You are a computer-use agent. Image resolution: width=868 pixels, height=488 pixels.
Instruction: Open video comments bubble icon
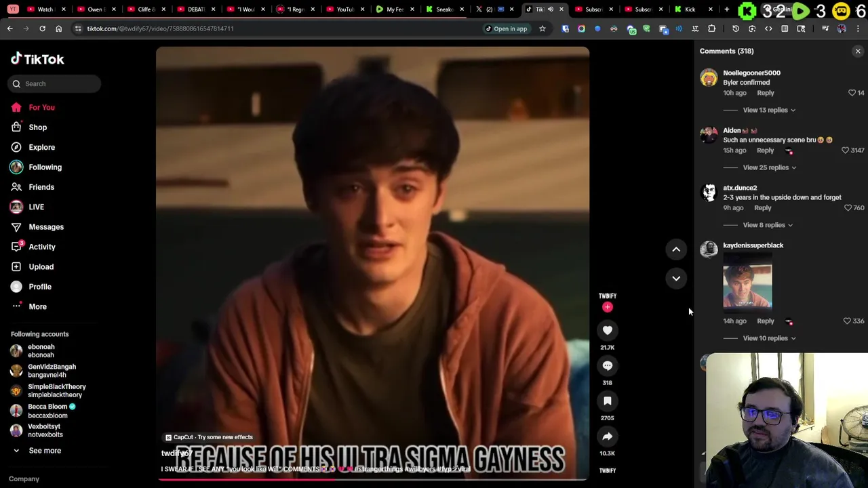click(608, 365)
